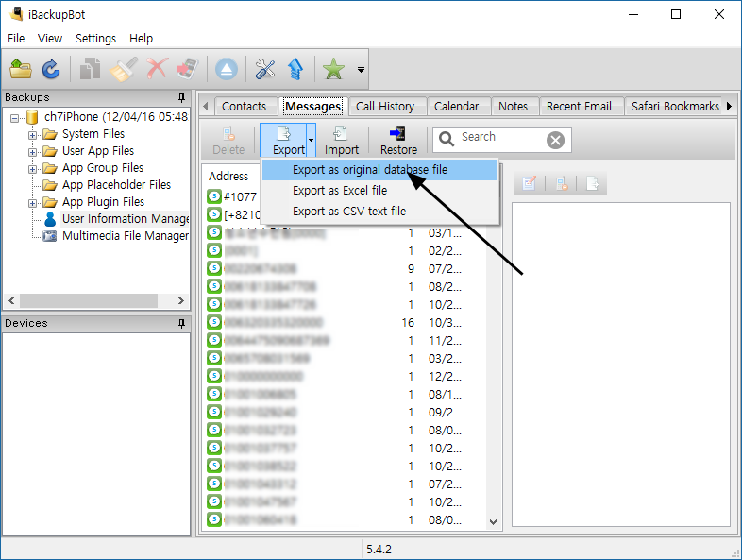Open the File menu
Viewport: 742px width, 560px height.
[16, 39]
